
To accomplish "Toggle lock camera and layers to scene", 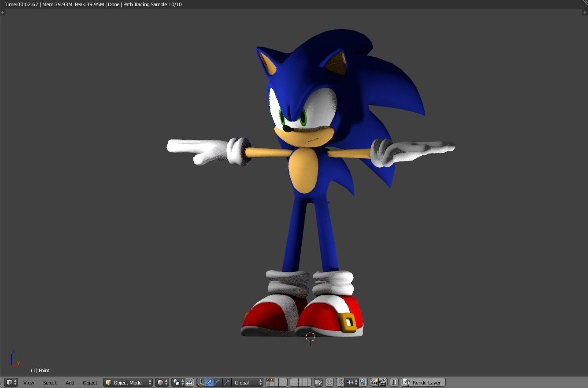I will [x=318, y=382].
